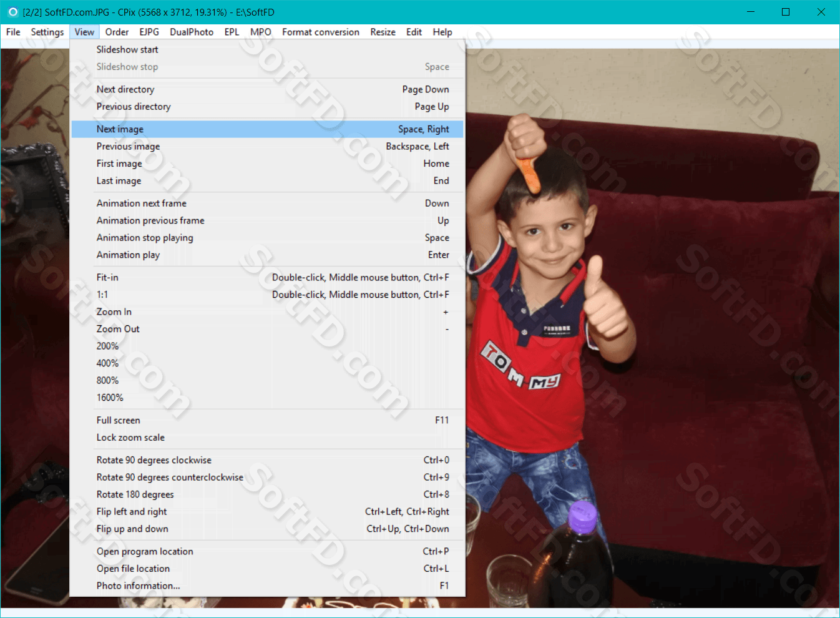Jump to First image
This screenshot has height=618, width=840.
tap(267, 164)
